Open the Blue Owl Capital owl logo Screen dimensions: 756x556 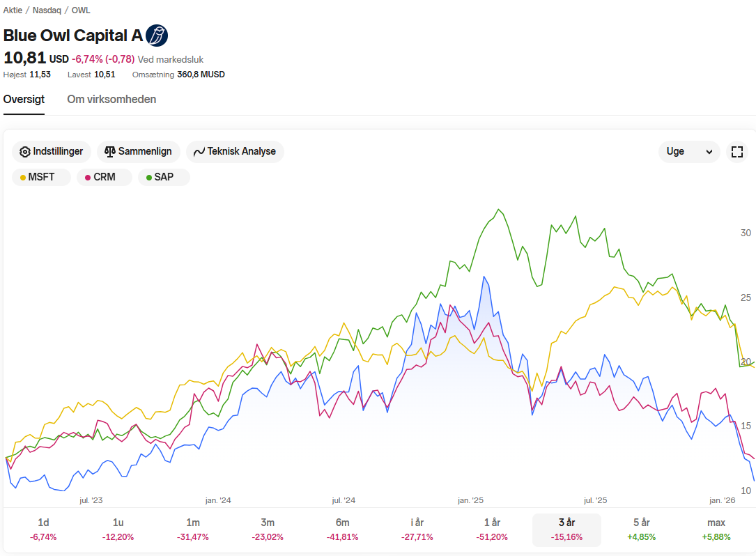coord(157,36)
